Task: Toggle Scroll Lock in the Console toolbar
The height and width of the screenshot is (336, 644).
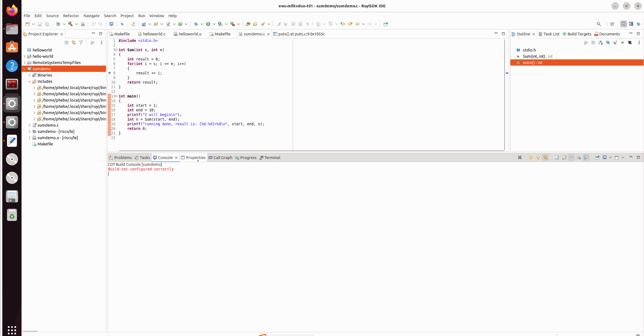Action: point(564,157)
